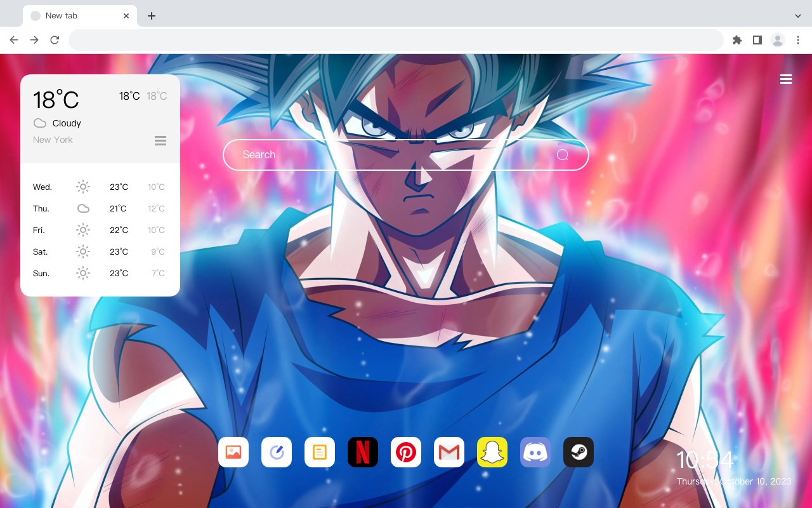Open the Chrome profile avatar
The height and width of the screenshot is (508, 812).
coord(778,40)
